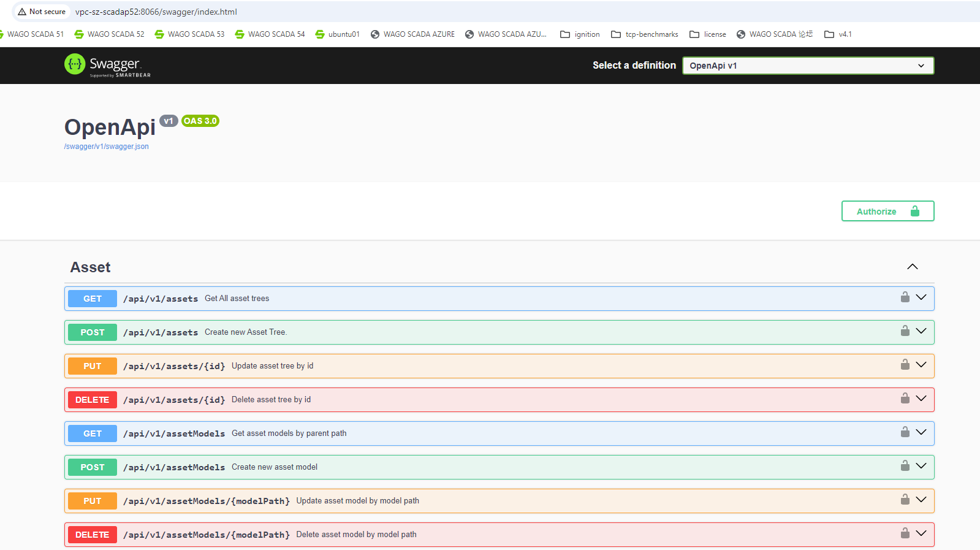
Task: Open the /swagger/v1/swagger.json link
Action: 107,147
